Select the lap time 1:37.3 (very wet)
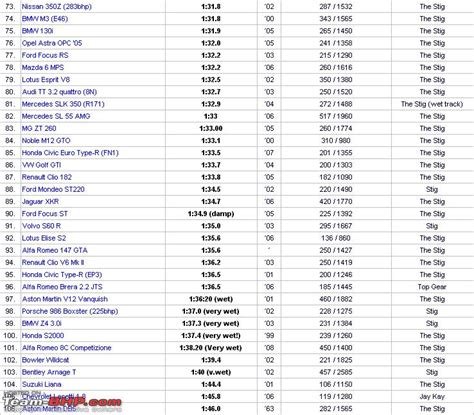474x415 pixels. [211, 323]
